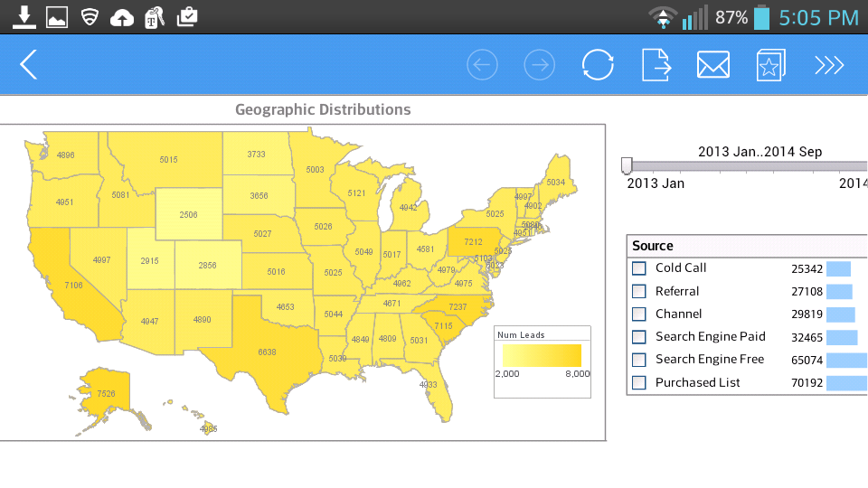Image resolution: width=868 pixels, height=488 pixels.
Task: Check the Channel source checkbox
Action: (x=639, y=314)
